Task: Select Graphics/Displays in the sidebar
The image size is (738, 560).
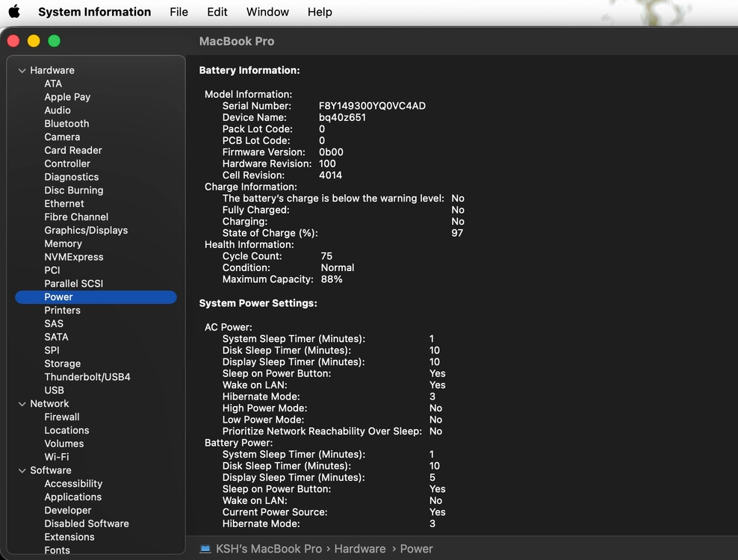Action: pos(86,230)
